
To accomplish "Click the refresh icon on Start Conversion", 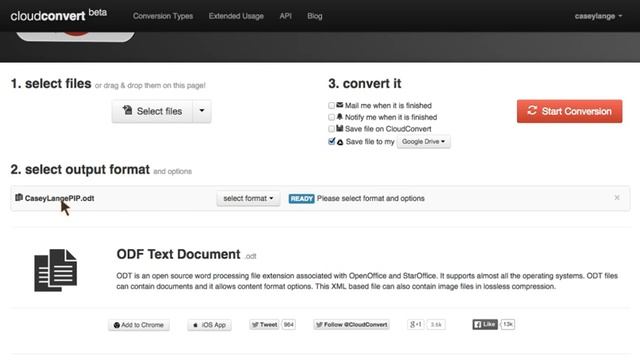I will pos(532,110).
